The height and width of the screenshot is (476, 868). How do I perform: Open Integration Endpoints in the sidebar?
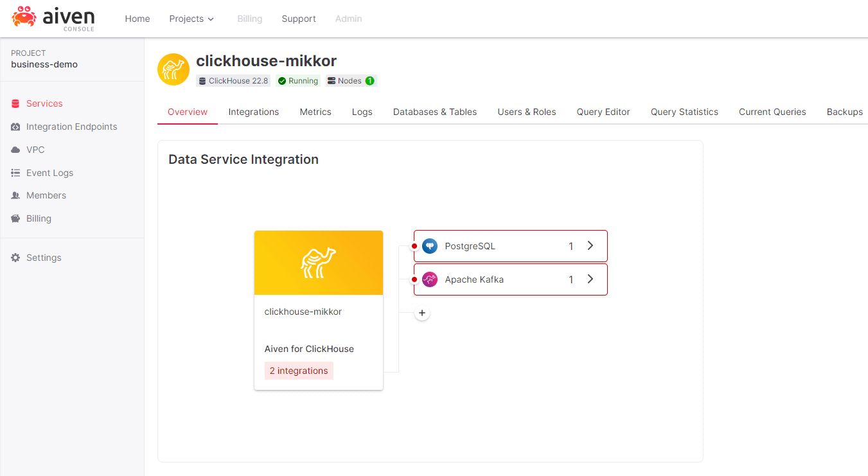click(x=72, y=127)
